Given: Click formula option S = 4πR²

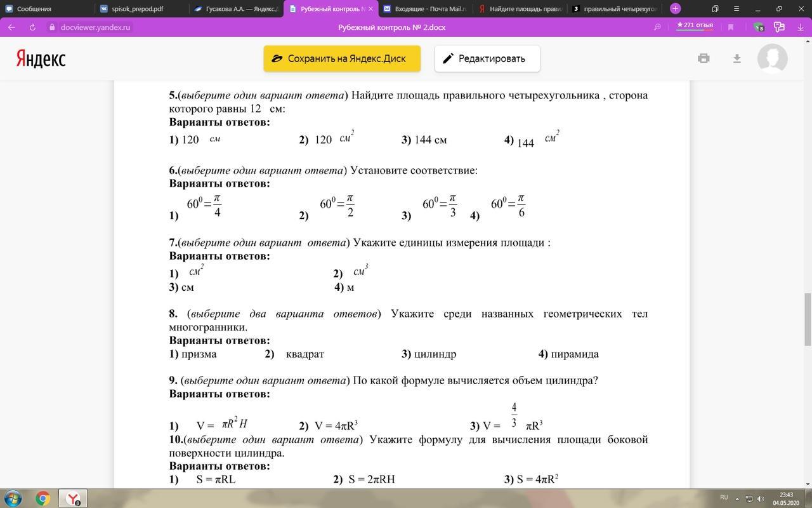Looking at the screenshot, I should (532, 479).
